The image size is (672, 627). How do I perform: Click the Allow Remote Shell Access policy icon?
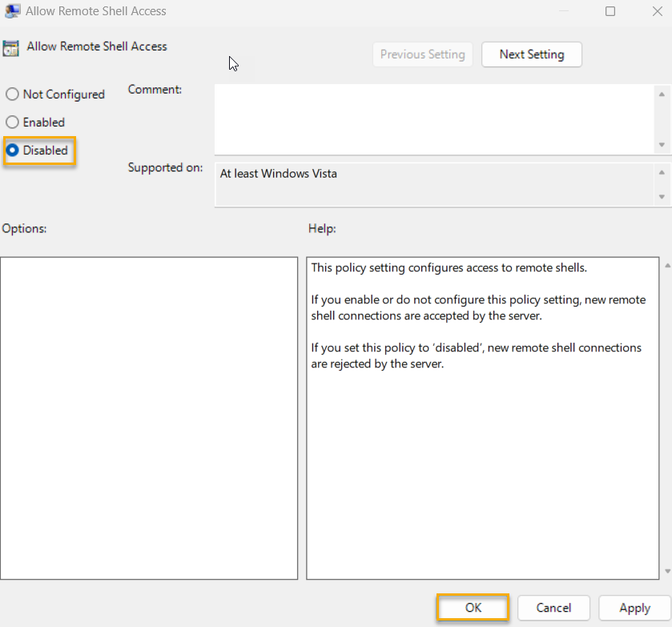pyautogui.click(x=12, y=47)
